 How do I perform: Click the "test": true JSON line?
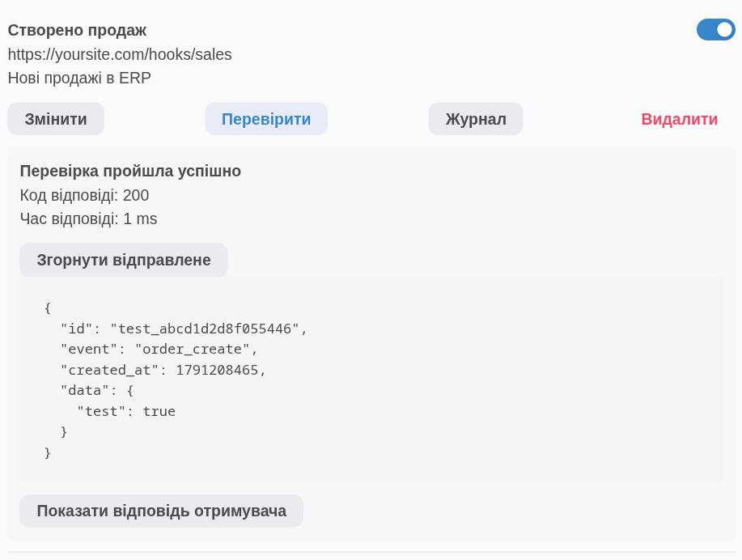pyautogui.click(x=126, y=411)
